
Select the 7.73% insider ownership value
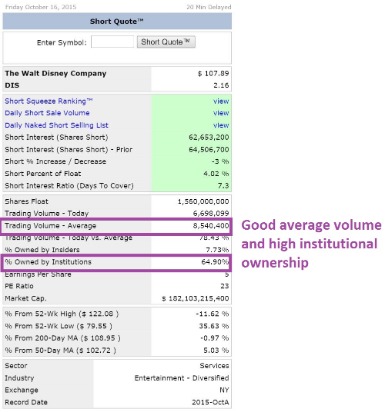[217, 250]
